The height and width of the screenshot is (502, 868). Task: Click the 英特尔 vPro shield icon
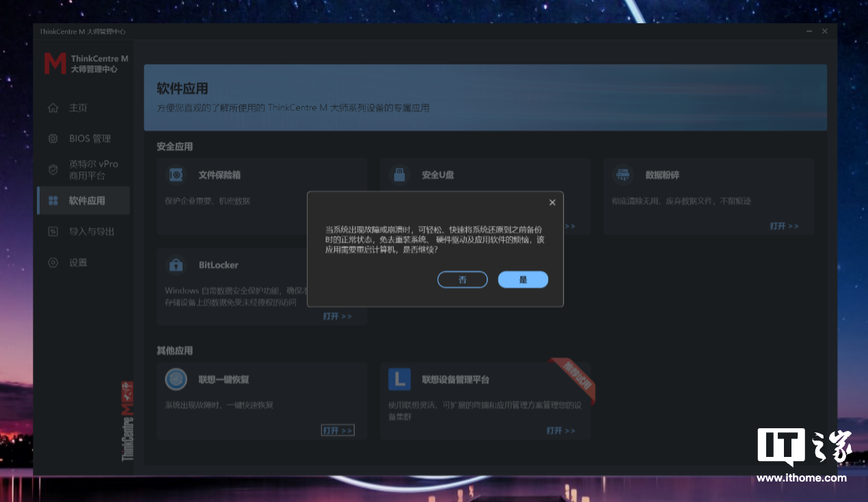53,169
